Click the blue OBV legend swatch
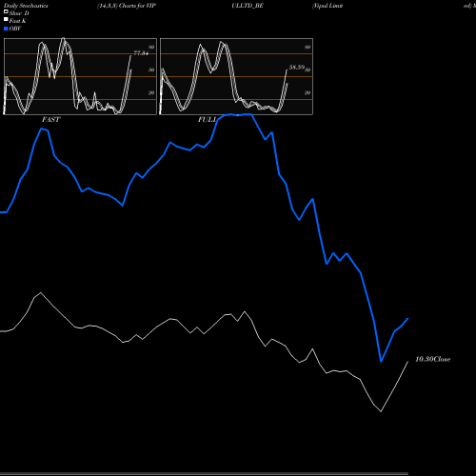This screenshot has height=476, width=476. point(6,29)
